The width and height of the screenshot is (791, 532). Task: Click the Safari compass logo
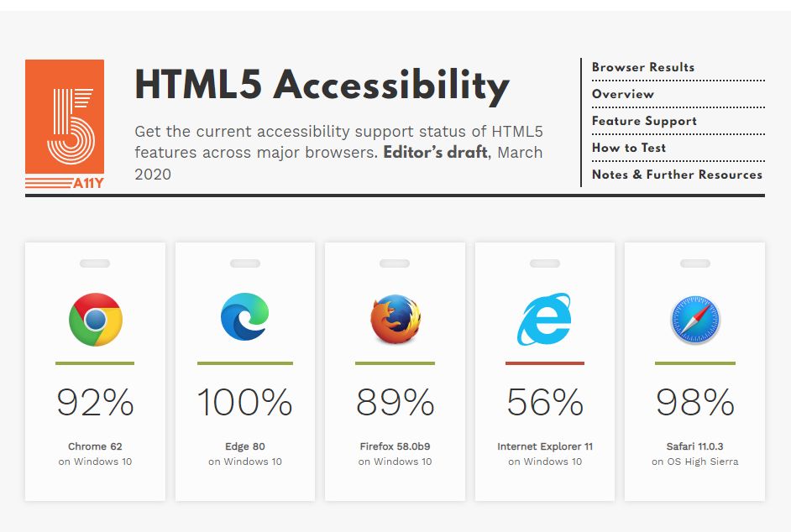[x=695, y=320]
